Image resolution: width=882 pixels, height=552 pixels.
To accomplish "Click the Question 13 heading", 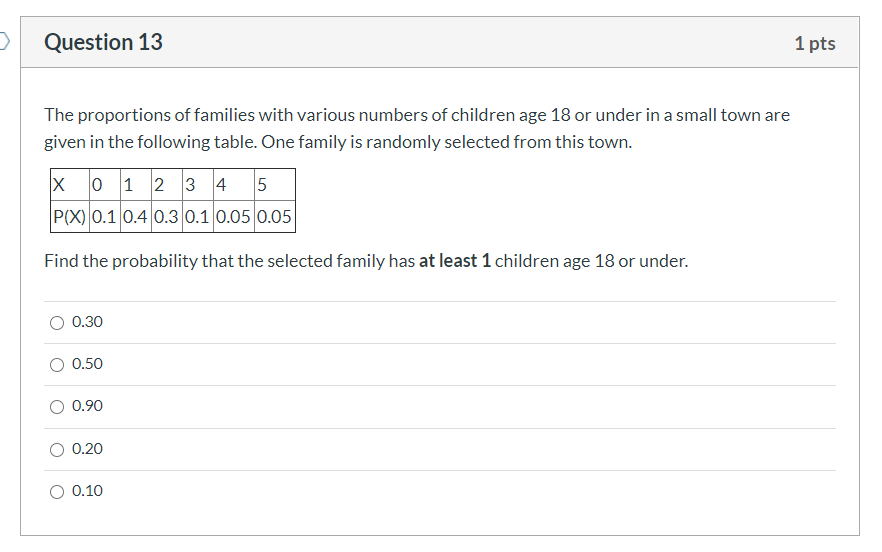I will [104, 42].
